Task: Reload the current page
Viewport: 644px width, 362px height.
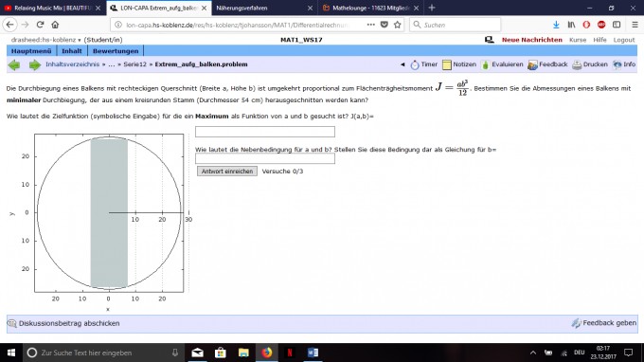Action: (x=40, y=25)
